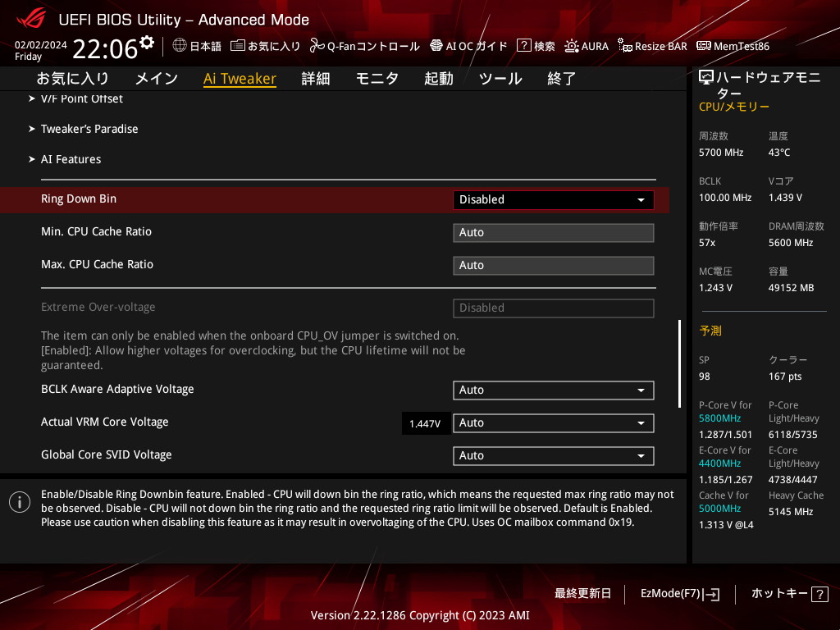The width and height of the screenshot is (840, 630).
Task: Toggle Resize BAR icon
Action: (x=624, y=46)
